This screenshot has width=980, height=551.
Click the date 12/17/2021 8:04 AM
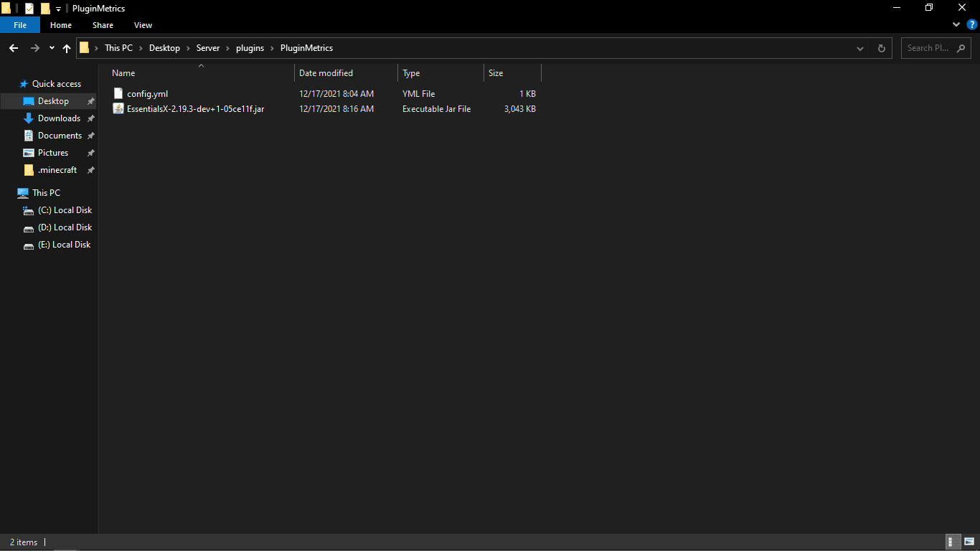coord(336,94)
